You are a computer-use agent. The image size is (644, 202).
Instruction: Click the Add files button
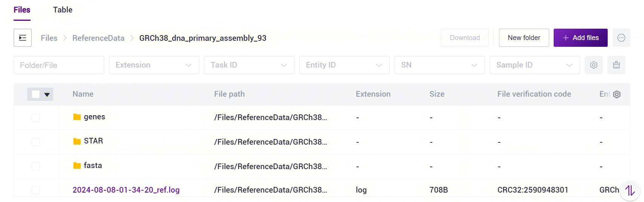[x=581, y=38]
